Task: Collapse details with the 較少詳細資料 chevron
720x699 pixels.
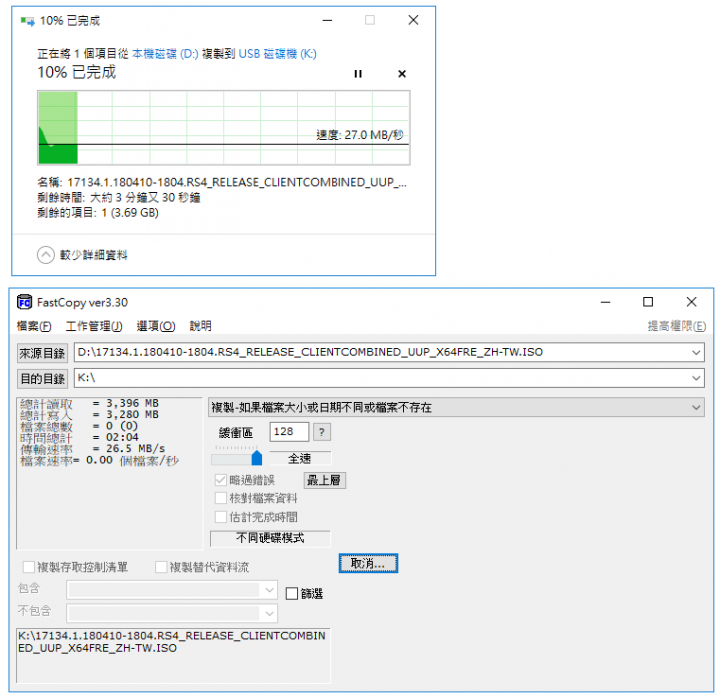Action: 45,255
